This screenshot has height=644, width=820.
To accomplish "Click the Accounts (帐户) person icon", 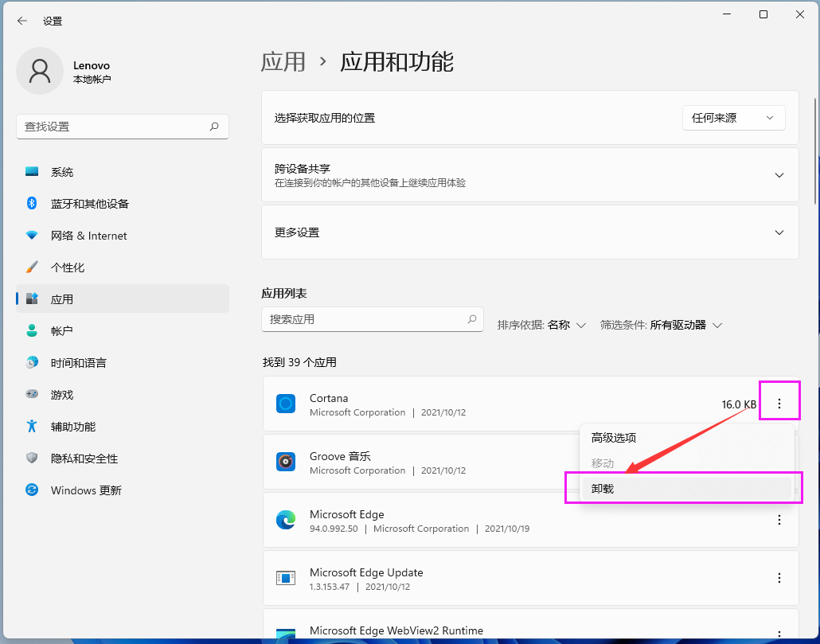I will 32,330.
